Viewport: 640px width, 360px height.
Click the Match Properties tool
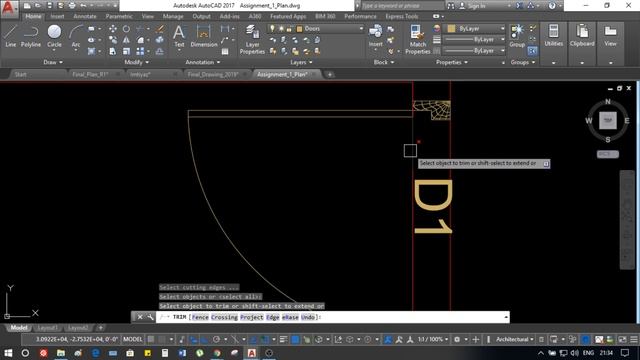(418, 39)
